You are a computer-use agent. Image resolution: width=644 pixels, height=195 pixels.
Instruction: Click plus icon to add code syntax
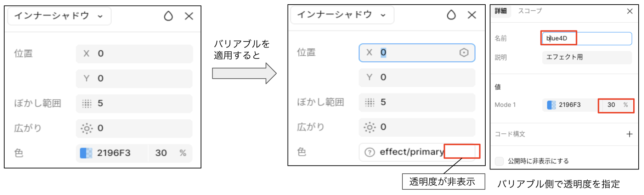(x=629, y=134)
